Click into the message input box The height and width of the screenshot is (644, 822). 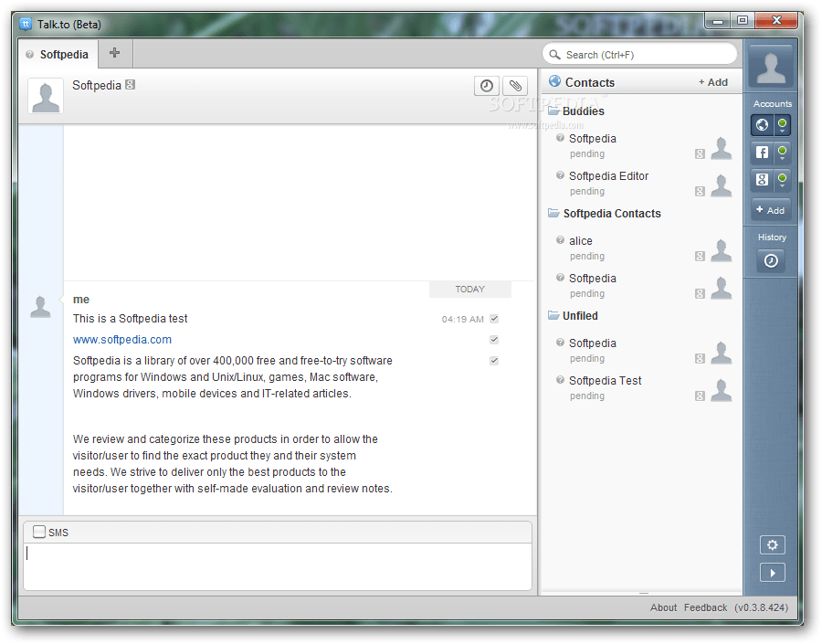[278, 566]
